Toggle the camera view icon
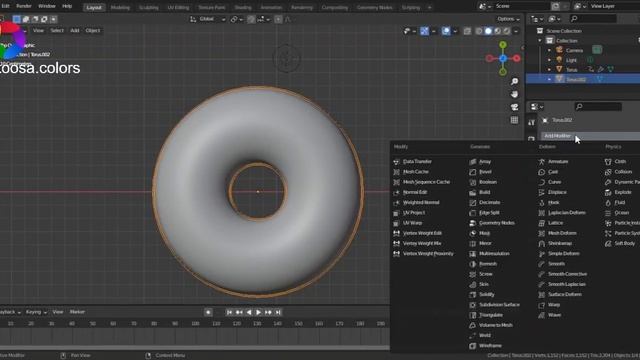The width and height of the screenshot is (640, 360). point(514,107)
